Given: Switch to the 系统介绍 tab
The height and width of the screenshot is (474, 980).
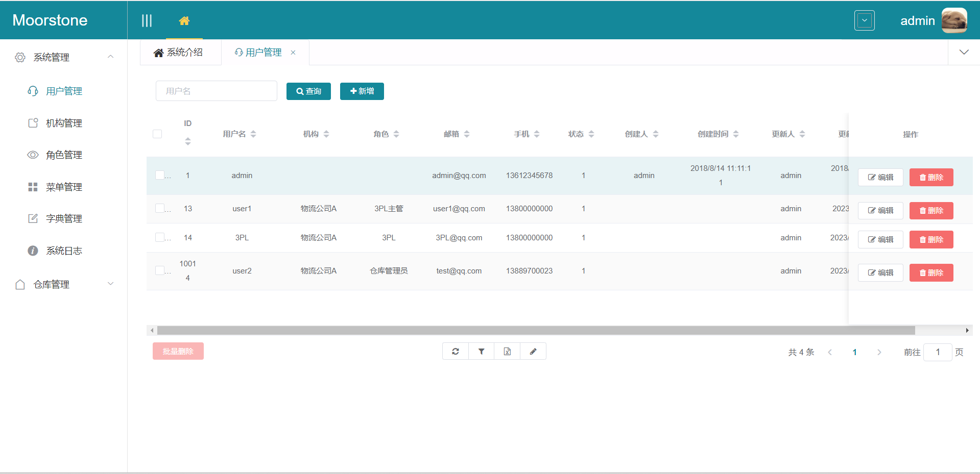Looking at the screenshot, I should pyautogui.click(x=179, y=53).
